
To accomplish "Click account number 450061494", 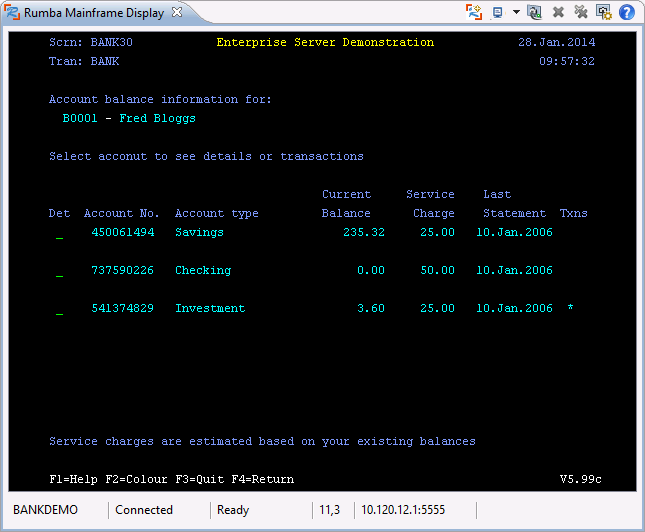I will [122, 233].
